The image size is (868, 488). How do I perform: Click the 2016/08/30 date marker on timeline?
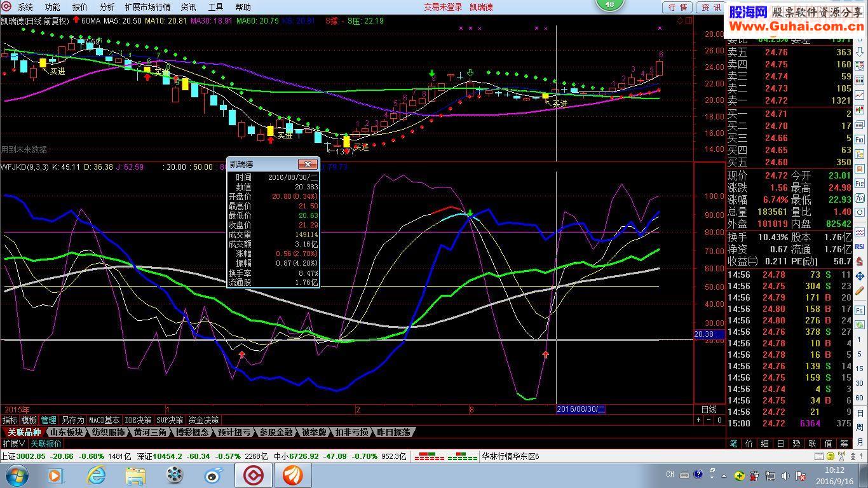[x=581, y=409]
